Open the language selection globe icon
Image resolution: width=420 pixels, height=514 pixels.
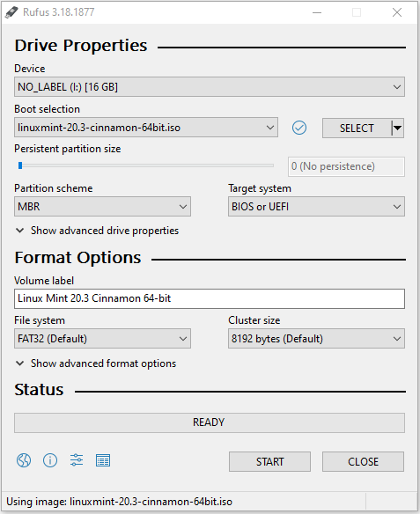click(x=24, y=460)
